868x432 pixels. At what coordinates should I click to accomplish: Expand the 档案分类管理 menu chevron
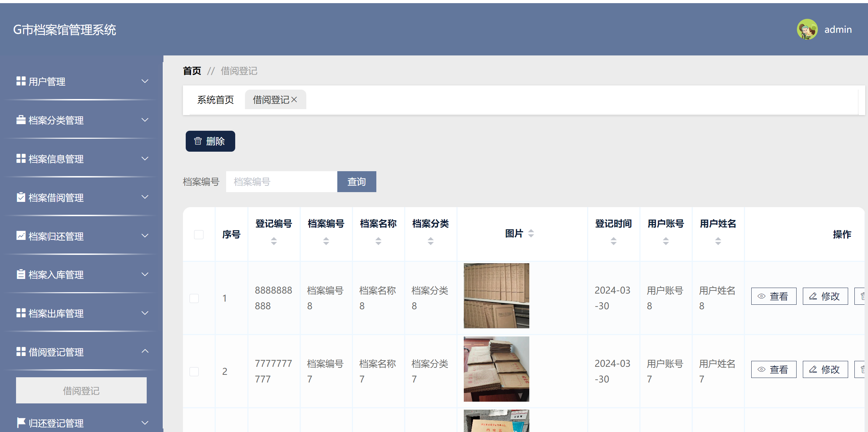coord(145,120)
